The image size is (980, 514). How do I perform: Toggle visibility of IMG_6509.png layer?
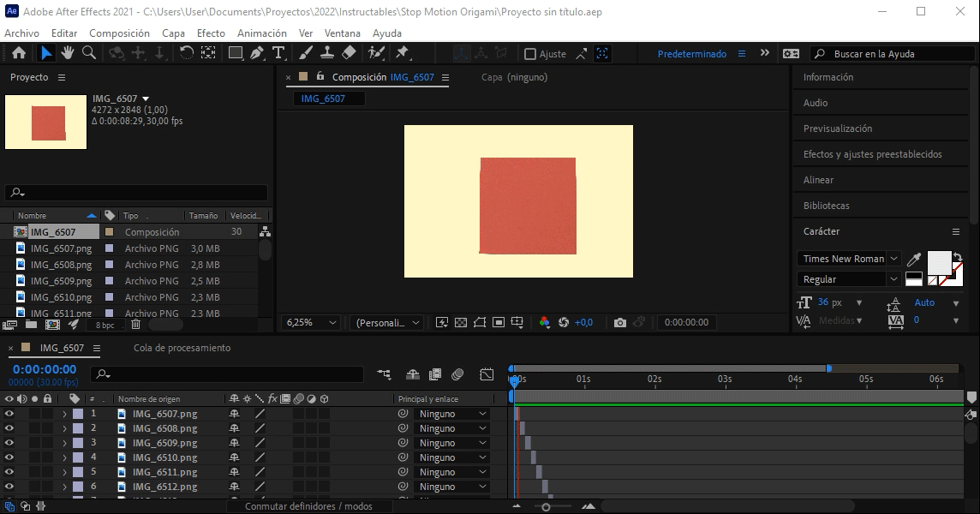[x=9, y=443]
